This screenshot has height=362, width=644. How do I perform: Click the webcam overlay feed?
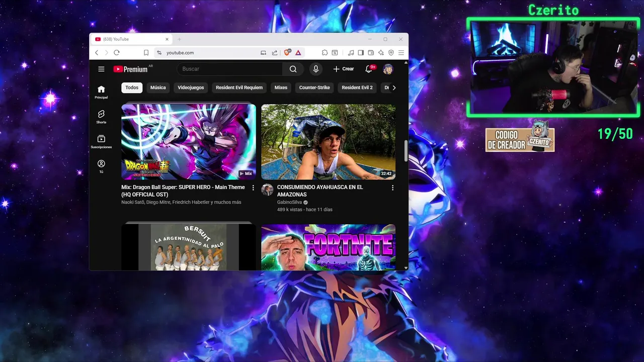553,68
